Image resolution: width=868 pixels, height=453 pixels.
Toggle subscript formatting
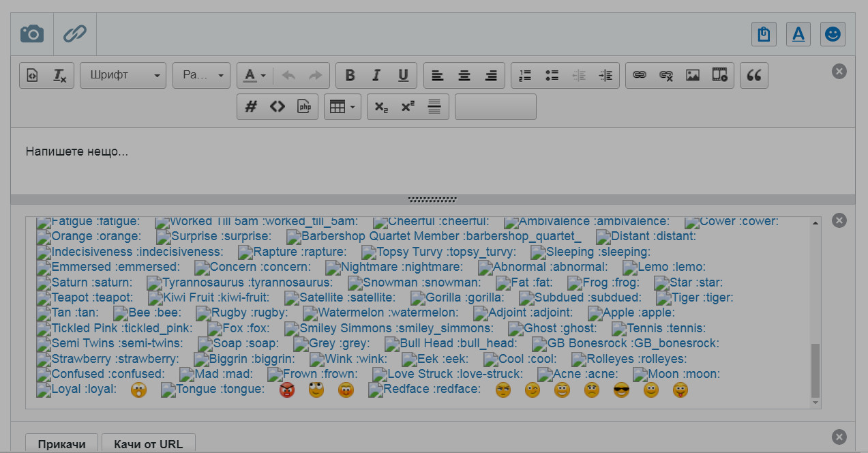pyautogui.click(x=382, y=106)
